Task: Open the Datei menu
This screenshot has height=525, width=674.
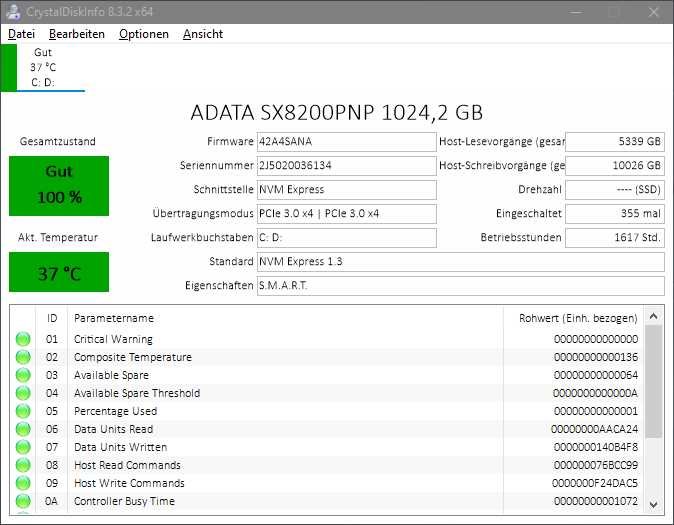Action: pyautogui.click(x=21, y=34)
